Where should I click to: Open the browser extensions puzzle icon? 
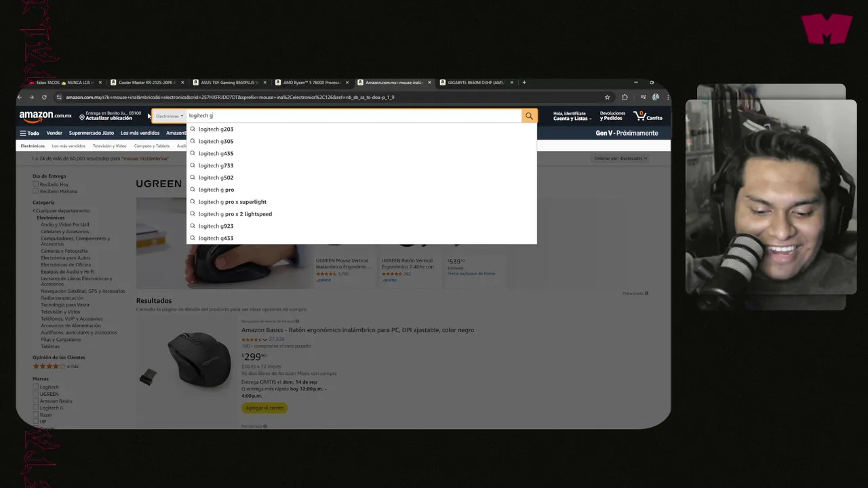[625, 98]
